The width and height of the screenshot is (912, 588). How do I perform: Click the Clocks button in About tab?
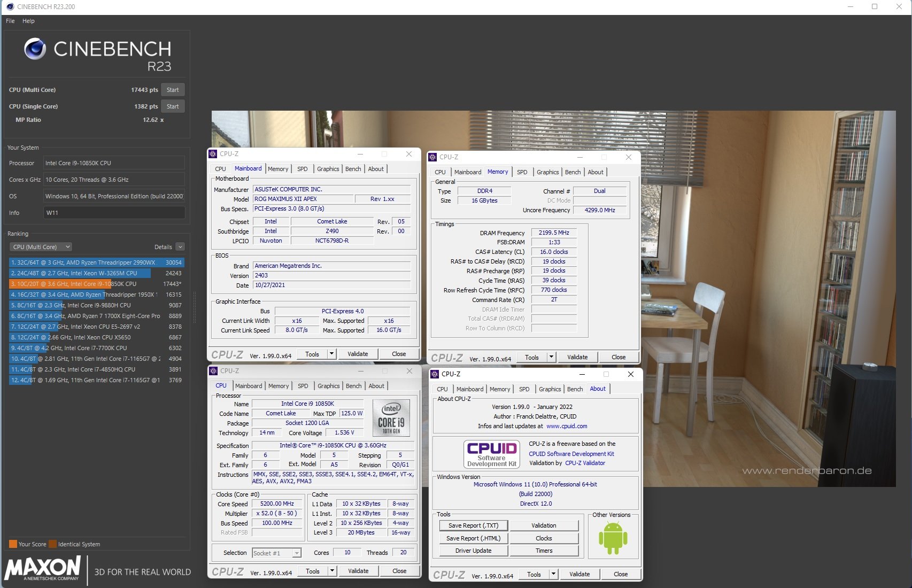tap(544, 538)
